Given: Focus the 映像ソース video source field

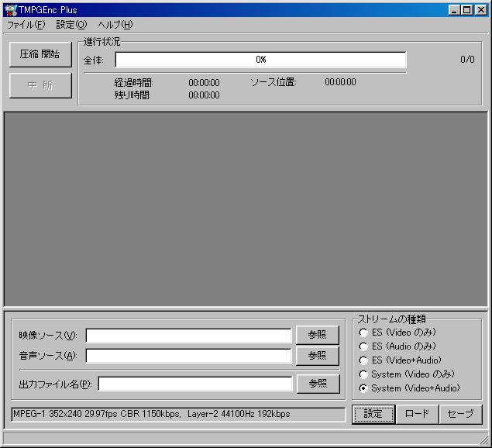Looking at the screenshot, I should [x=188, y=336].
